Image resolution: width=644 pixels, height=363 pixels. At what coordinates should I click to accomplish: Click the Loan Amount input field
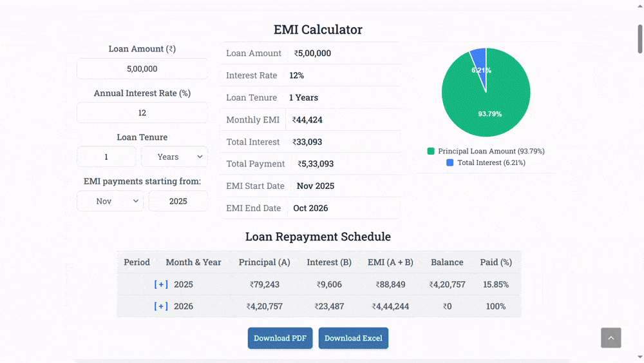pyautogui.click(x=142, y=68)
